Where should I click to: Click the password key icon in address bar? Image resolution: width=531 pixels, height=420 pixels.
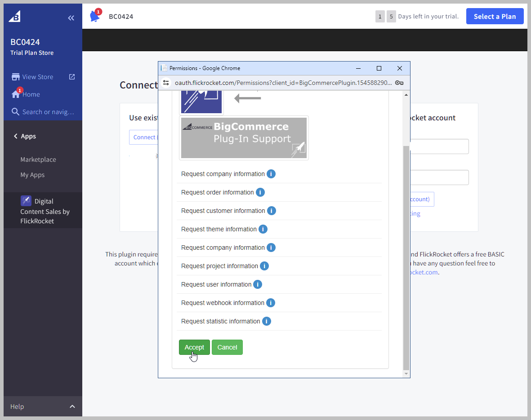click(x=399, y=83)
